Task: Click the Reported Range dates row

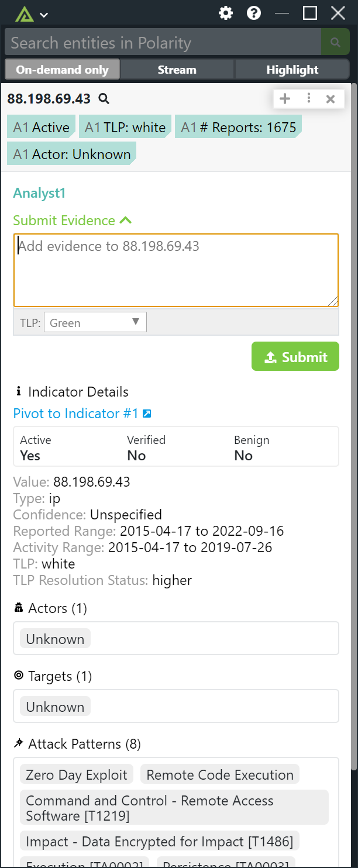Action: coord(149,531)
